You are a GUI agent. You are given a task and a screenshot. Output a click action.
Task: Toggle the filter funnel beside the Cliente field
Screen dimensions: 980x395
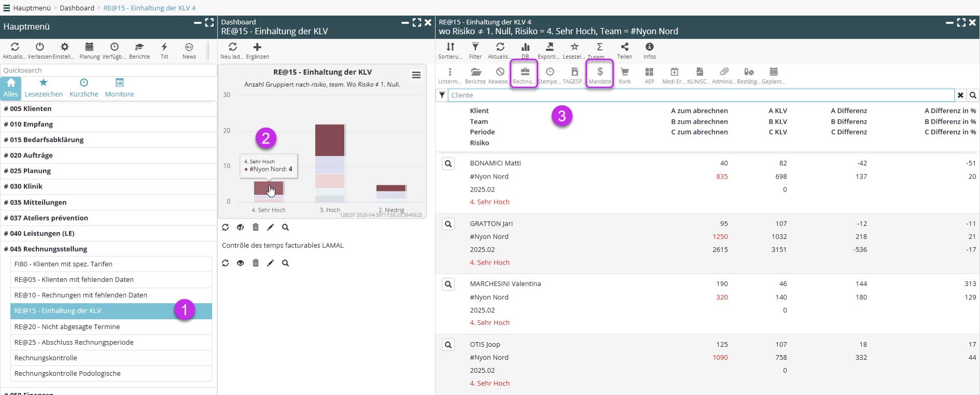pos(442,96)
